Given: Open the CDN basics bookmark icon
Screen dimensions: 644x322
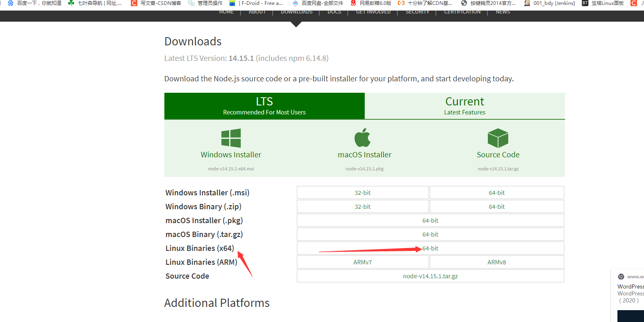Looking at the screenshot, I should (401, 3).
